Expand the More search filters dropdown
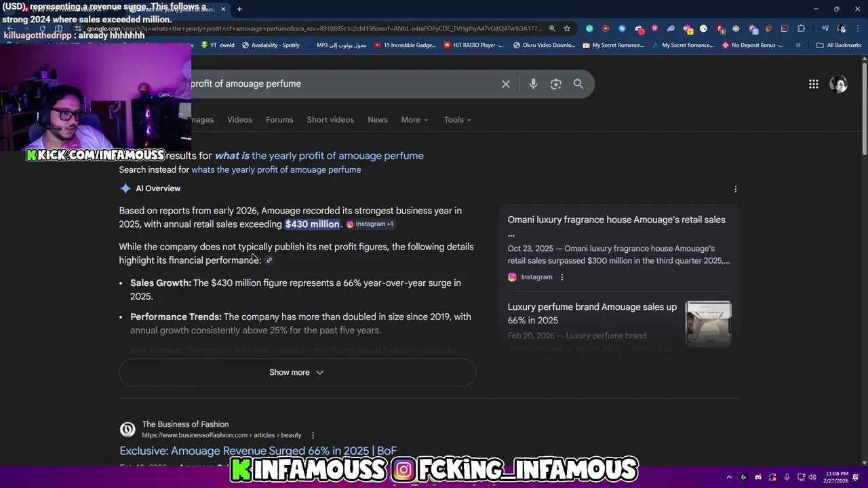Image resolution: width=868 pixels, height=488 pixels. point(414,120)
